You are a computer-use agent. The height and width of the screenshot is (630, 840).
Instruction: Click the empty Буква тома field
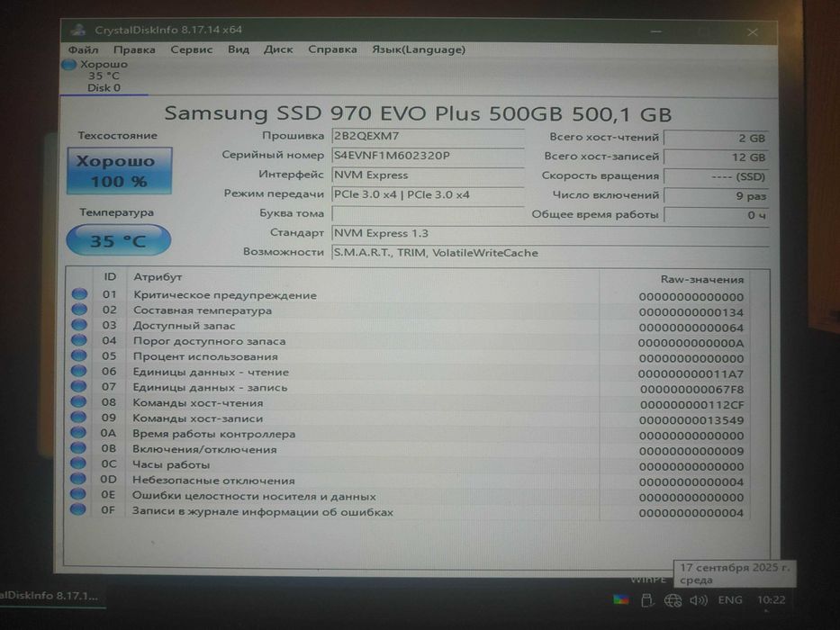(x=428, y=214)
